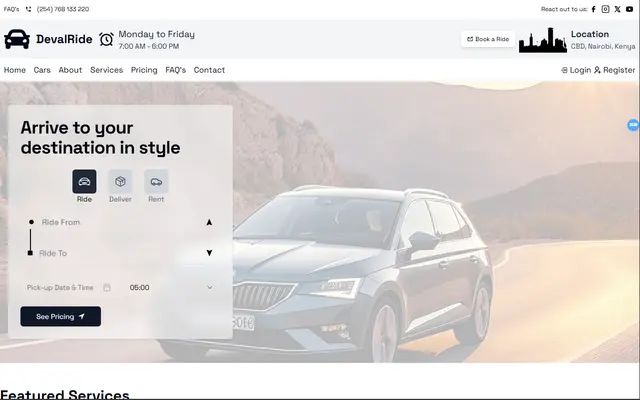Click the DevalRide car logo icon
The image size is (640, 400).
coord(17,39)
